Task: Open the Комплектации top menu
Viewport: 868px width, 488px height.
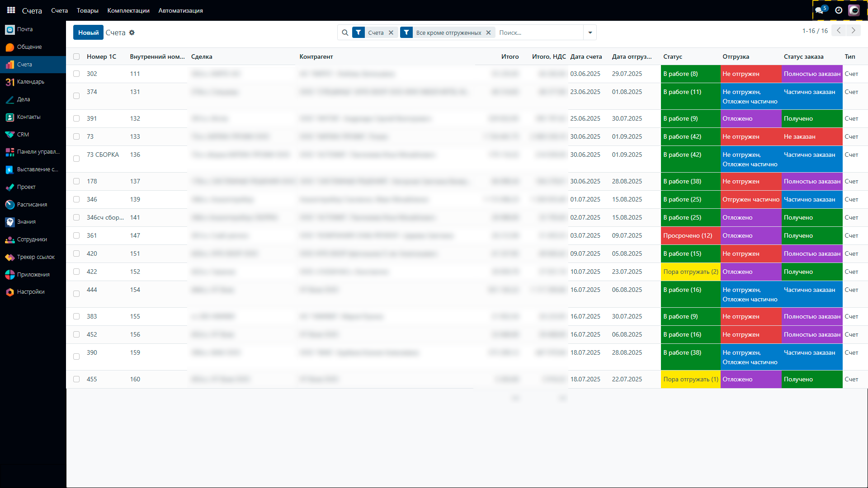Action: (x=128, y=10)
